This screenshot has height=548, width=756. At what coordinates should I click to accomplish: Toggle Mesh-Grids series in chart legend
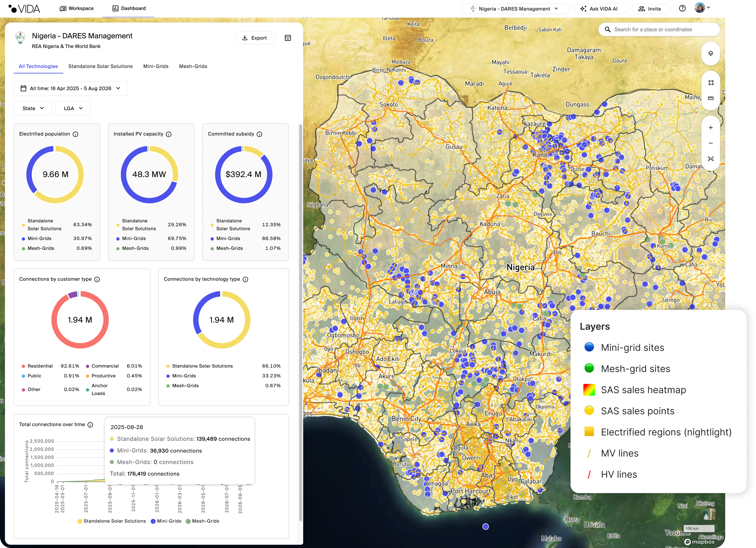pos(202,521)
